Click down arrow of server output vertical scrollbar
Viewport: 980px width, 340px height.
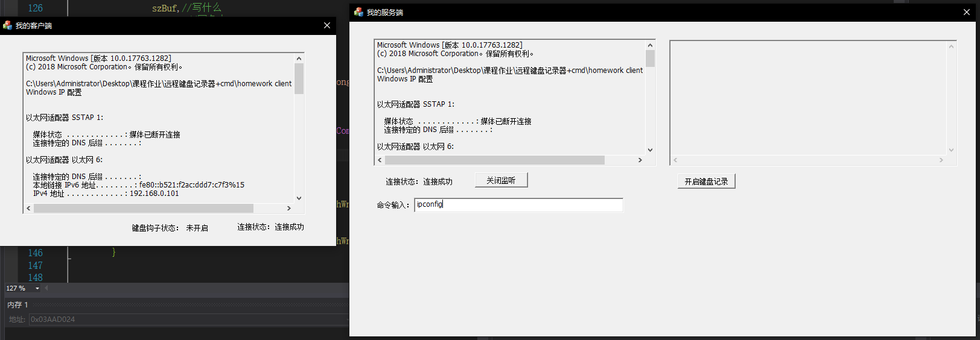[650, 150]
